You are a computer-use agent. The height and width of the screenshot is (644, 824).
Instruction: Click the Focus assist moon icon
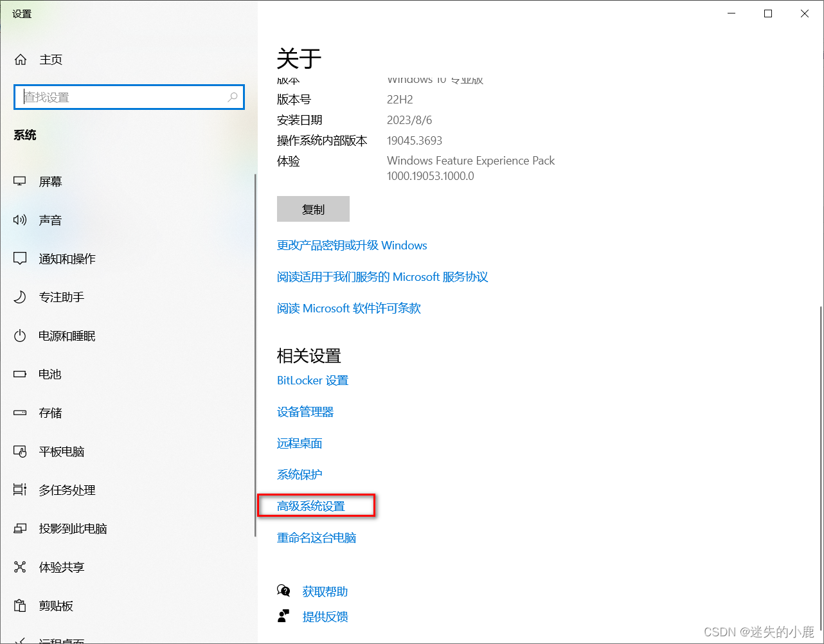click(20, 298)
